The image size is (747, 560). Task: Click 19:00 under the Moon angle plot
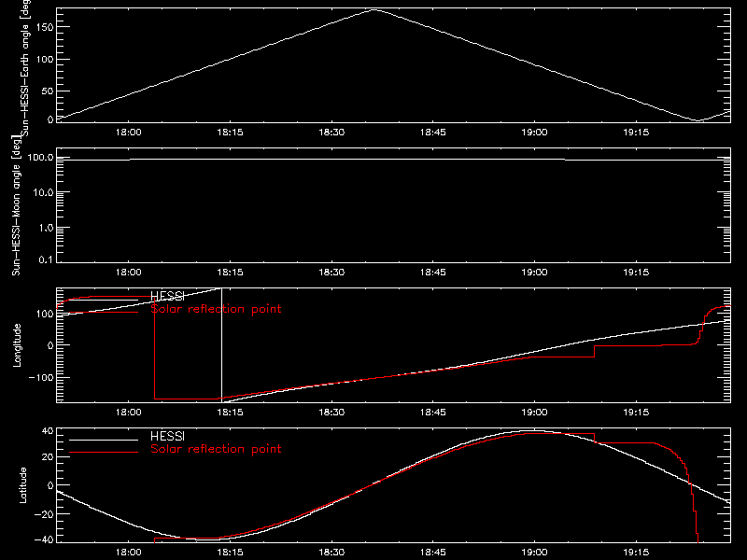534,273
